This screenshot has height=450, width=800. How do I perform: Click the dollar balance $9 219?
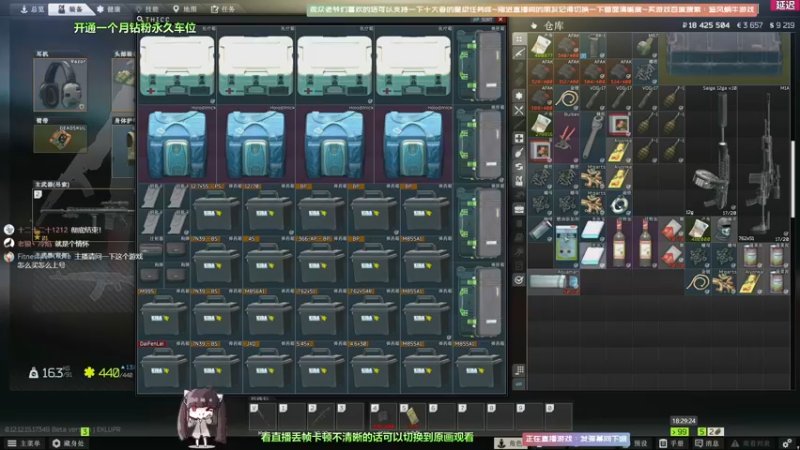pos(782,25)
